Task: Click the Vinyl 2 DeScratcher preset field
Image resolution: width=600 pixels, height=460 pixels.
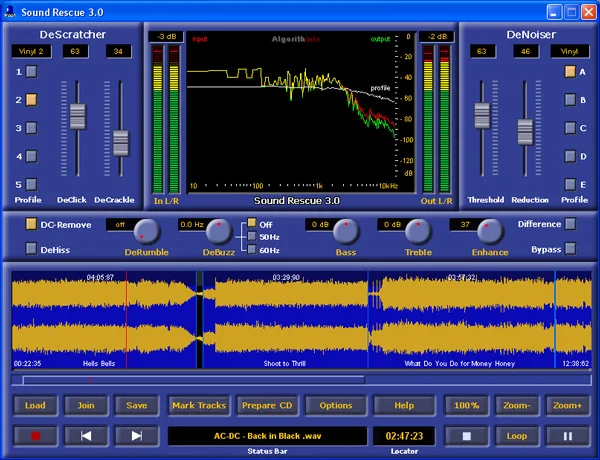Action: [31, 51]
